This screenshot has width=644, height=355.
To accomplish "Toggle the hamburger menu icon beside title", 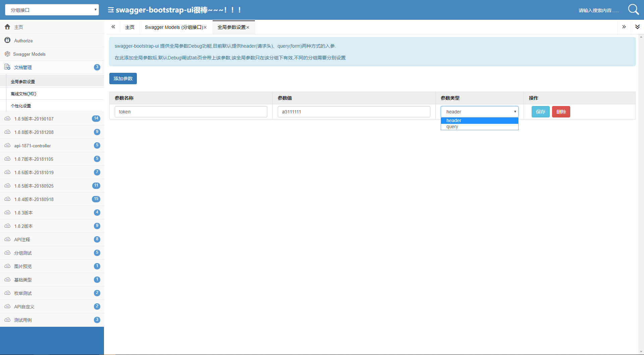I will coord(111,10).
